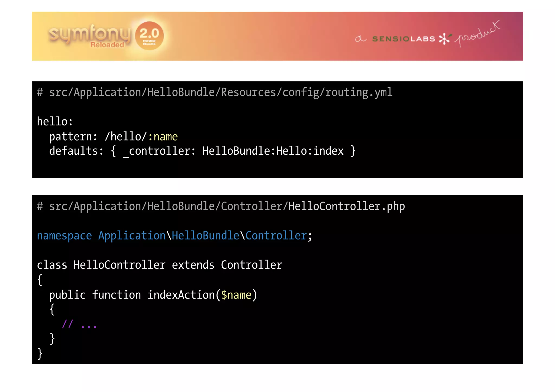
Task: Click the blue 'namespace' keyword
Action: (64, 236)
